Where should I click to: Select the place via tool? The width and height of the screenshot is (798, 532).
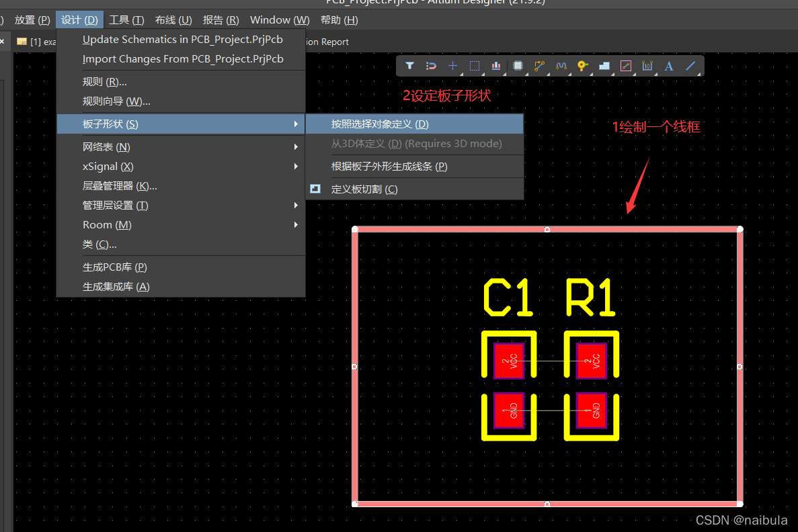pyautogui.click(x=583, y=66)
